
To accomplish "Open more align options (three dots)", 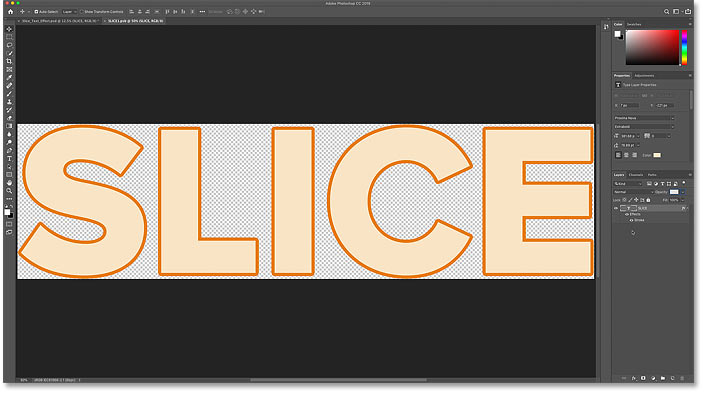I will [202, 12].
